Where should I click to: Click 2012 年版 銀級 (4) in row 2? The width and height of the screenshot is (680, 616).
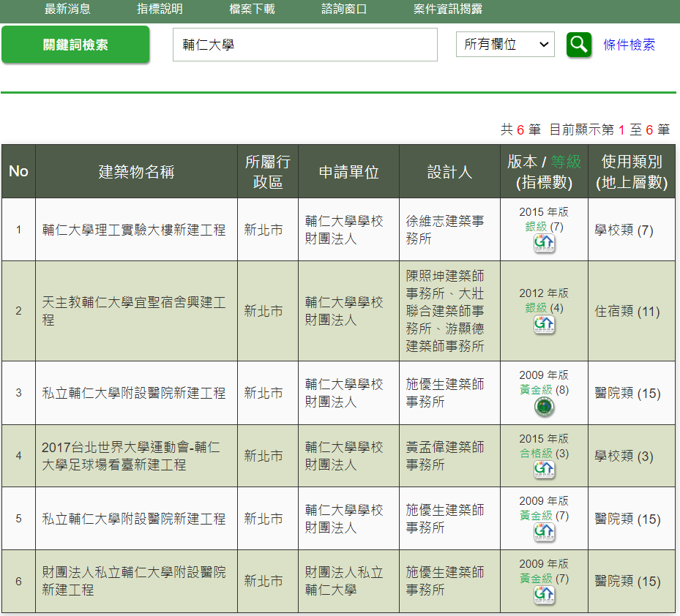544,301
